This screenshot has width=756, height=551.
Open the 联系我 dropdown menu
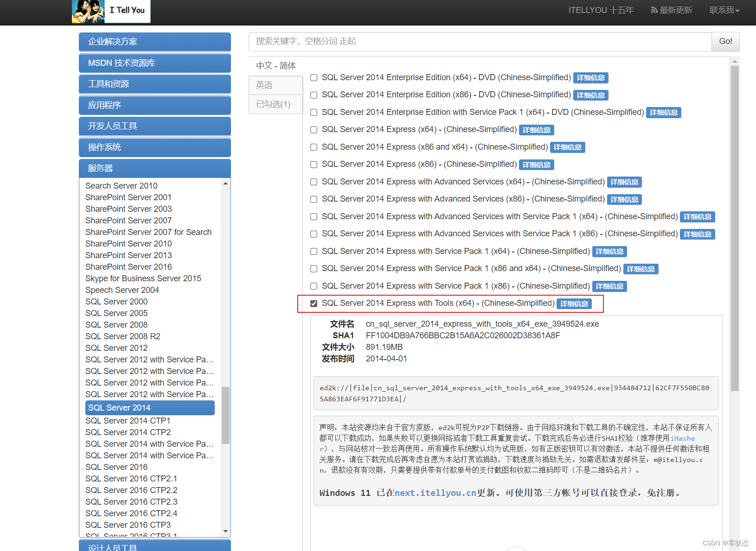724,10
